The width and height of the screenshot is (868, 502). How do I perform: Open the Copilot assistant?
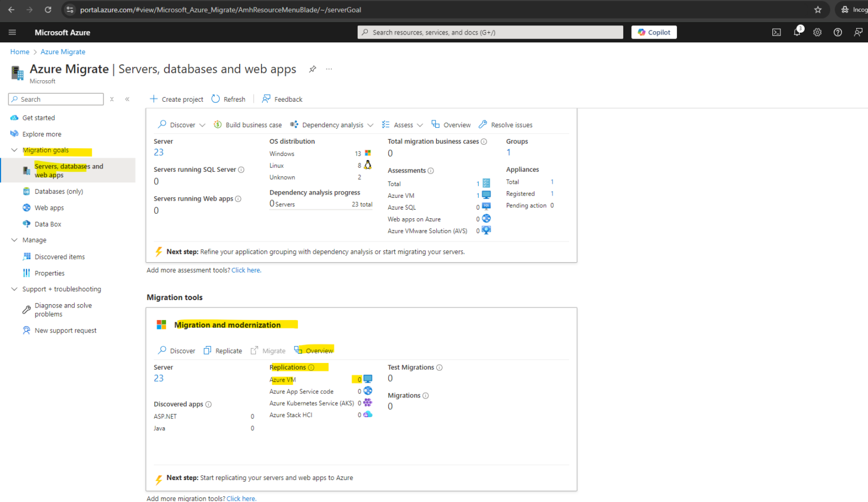coord(654,32)
